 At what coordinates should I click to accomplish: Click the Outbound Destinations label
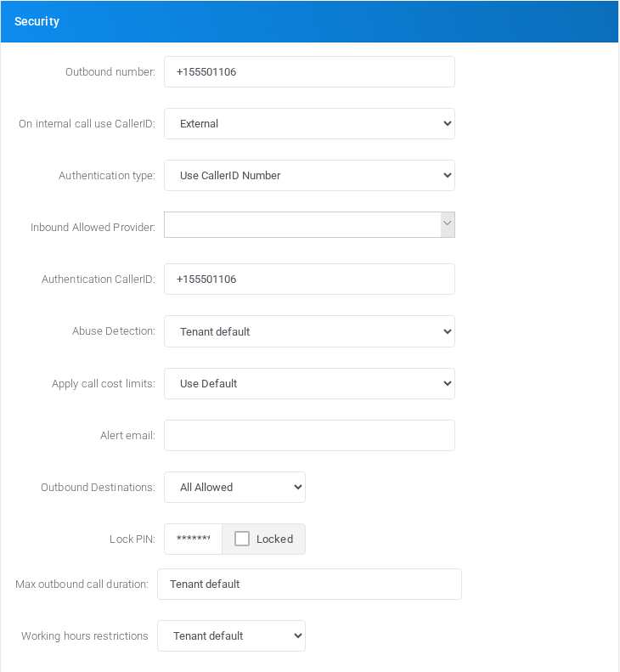tap(99, 488)
